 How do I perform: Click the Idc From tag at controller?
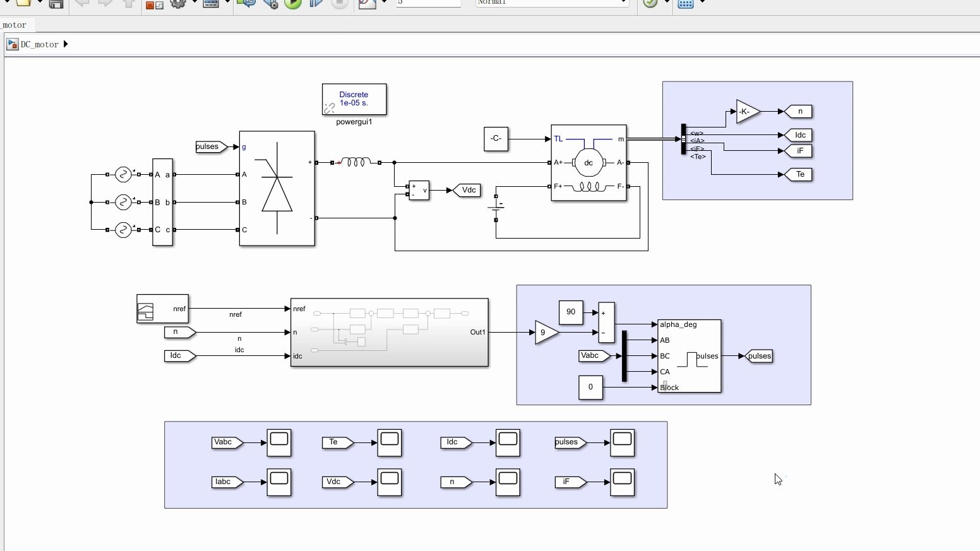coord(180,356)
